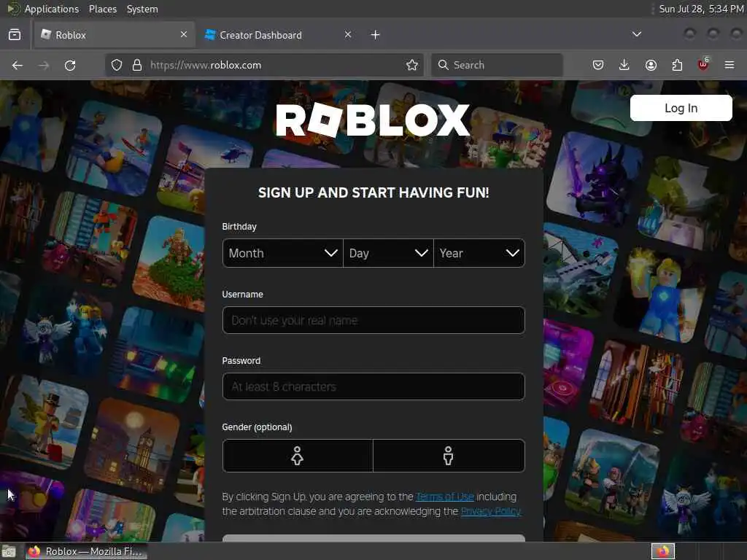Image resolution: width=747 pixels, height=560 pixels.
Task: Select the male gender icon
Action: 449,456
